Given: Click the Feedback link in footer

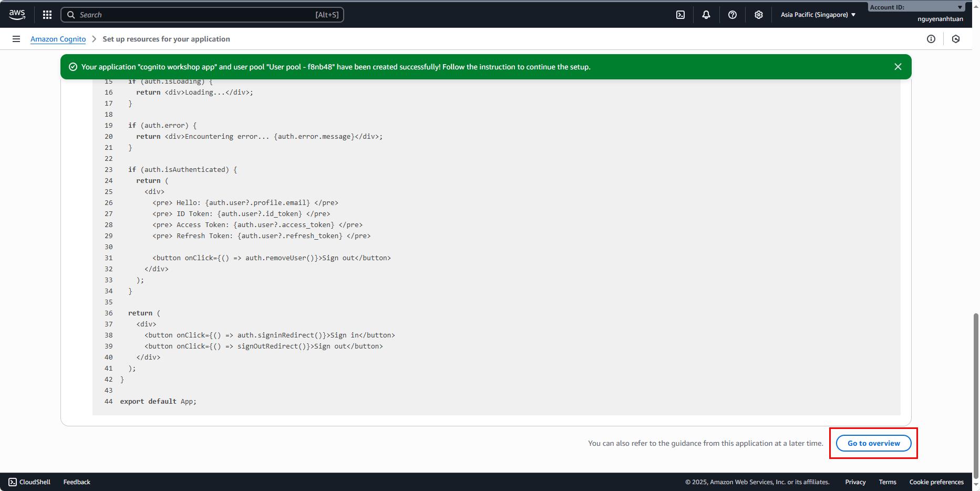Looking at the screenshot, I should pos(77,482).
